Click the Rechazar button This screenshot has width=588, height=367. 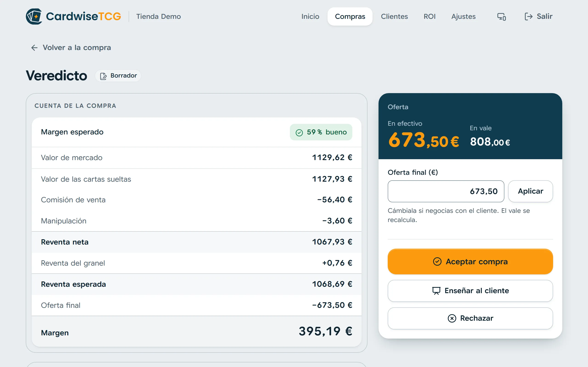coord(470,318)
